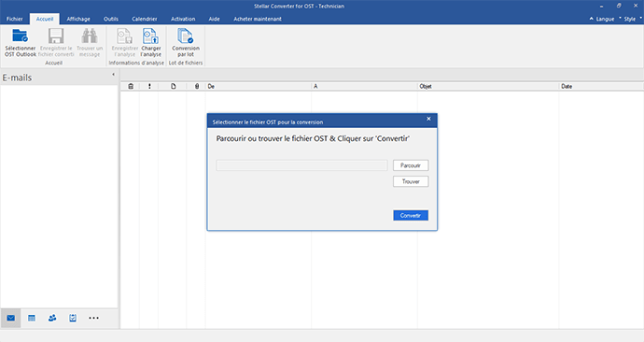Switch to mail view in bottom navigation
This screenshot has height=342, width=644.
pos(10,318)
